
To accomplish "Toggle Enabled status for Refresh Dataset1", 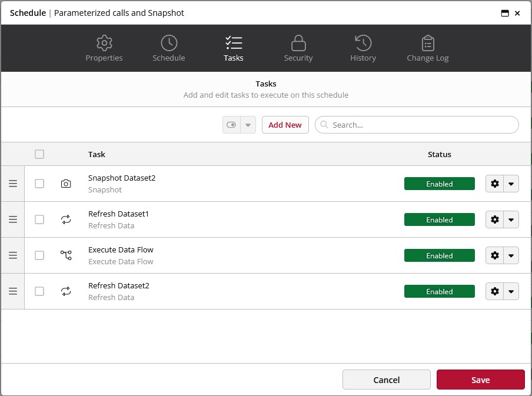I will [x=440, y=219].
